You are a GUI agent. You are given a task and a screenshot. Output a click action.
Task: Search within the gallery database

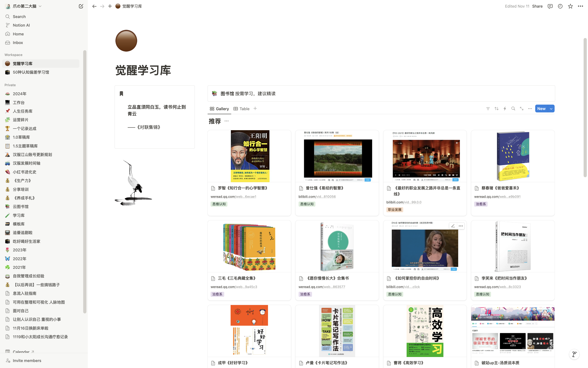coord(513,109)
